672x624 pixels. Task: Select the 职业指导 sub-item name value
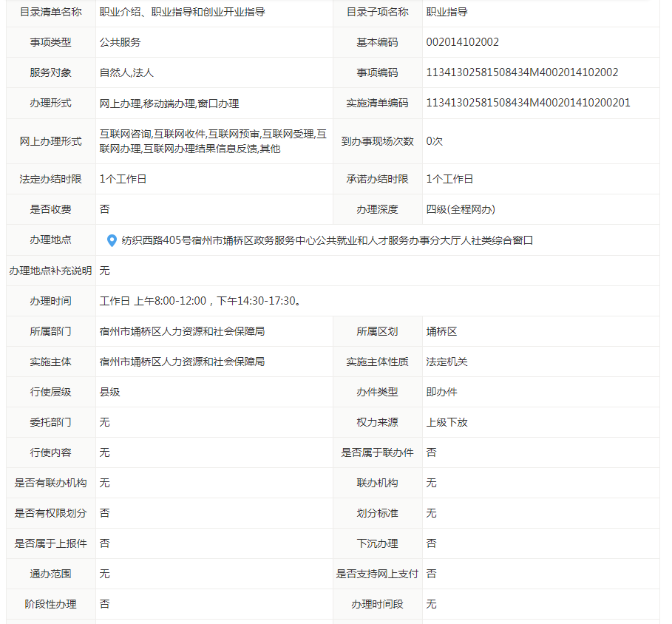(x=447, y=12)
